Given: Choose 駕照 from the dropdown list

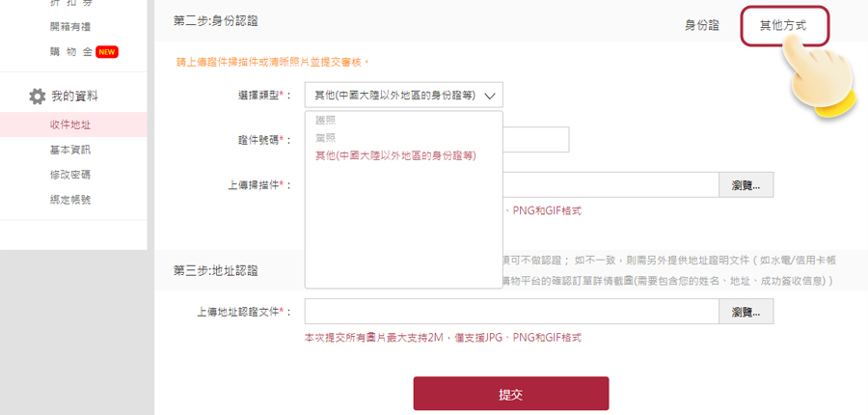Looking at the screenshot, I should 326,138.
